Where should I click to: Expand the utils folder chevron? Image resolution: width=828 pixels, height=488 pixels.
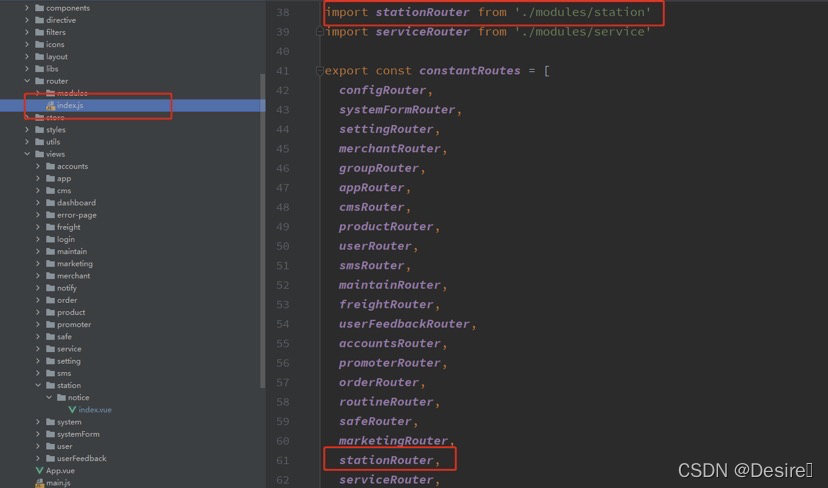point(27,142)
